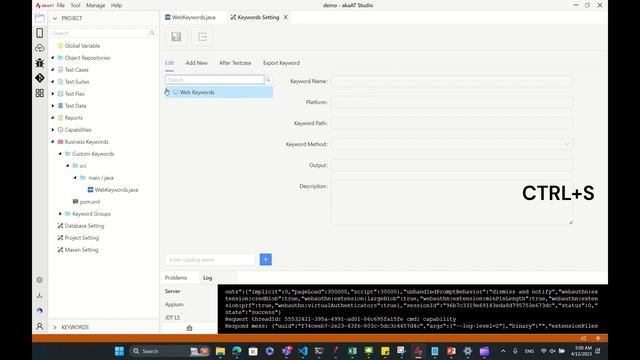
Task: Open pom.xml in the project tree
Action: [x=89, y=202]
